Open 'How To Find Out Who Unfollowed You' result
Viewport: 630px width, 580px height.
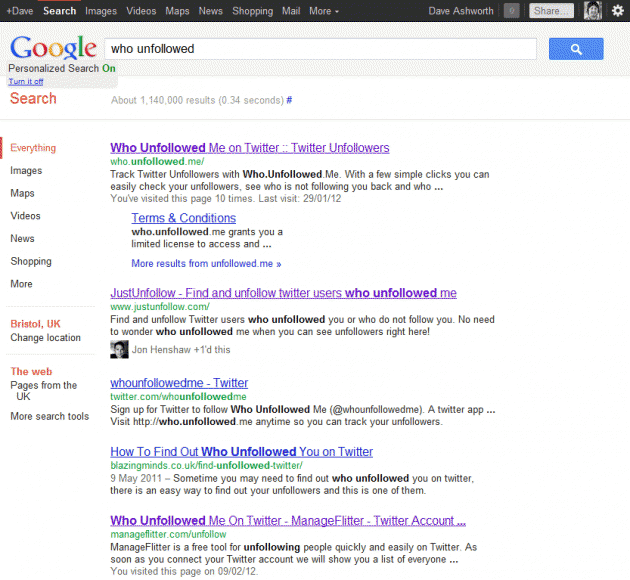click(x=241, y=452)
